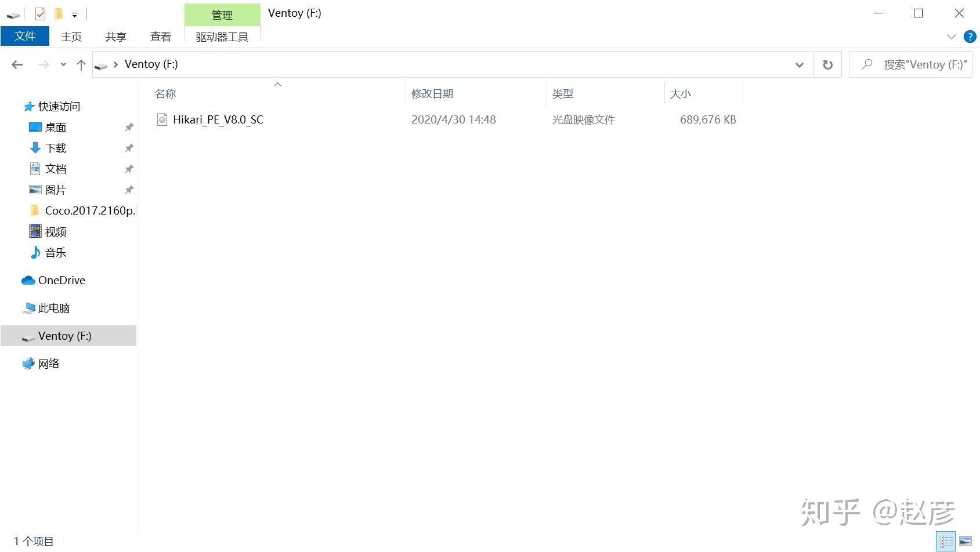
Task: Click the search Ventoy (F:) field
Action: tap(910, 64)
